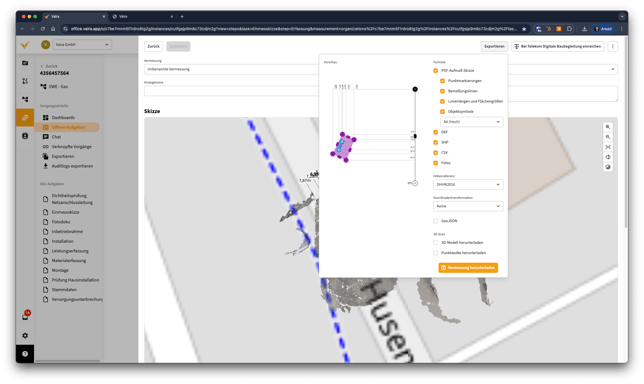This screenshot has width=644, height=384.
Task: Click Bei Telekom Digitale Baubegleitung einreichen
Action: point(558,46)
